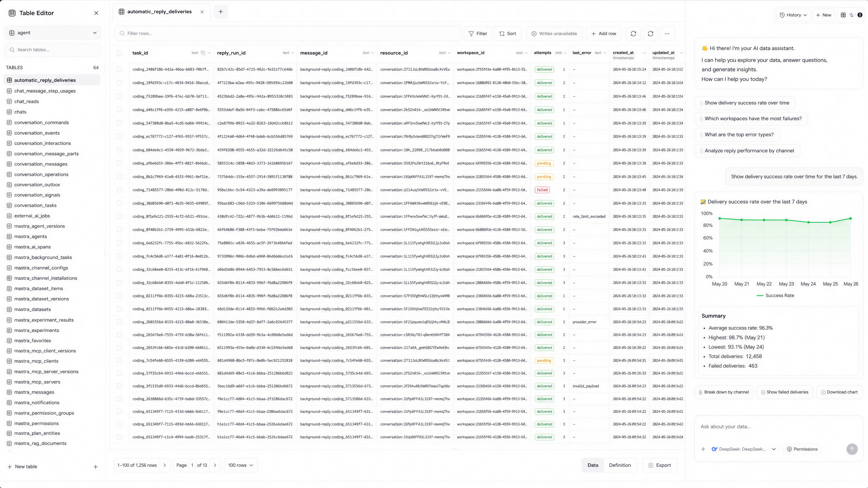Open task_id column menu chevron
868x488 pixels.
tap(209, 53)
